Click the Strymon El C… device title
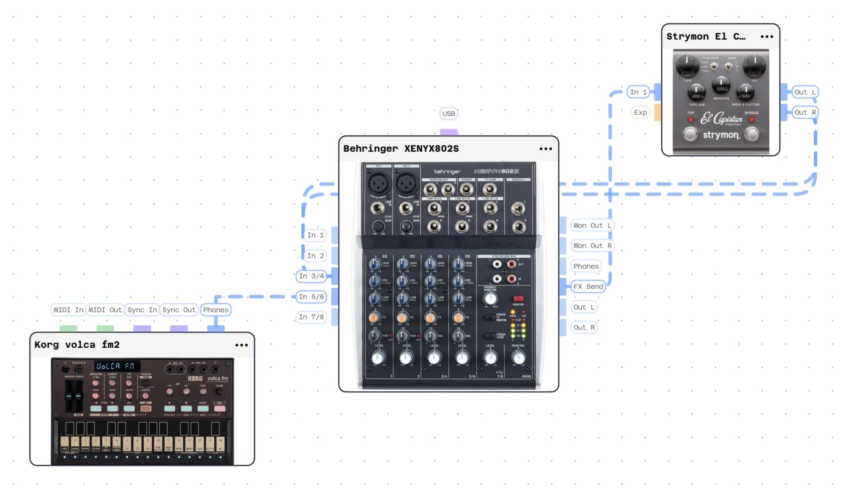 pyautogui.click(x=706, y=37)
